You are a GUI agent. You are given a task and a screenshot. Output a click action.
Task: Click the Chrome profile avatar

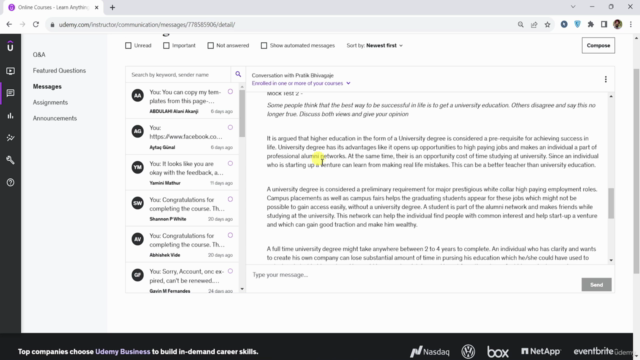(x=618, y=24)
